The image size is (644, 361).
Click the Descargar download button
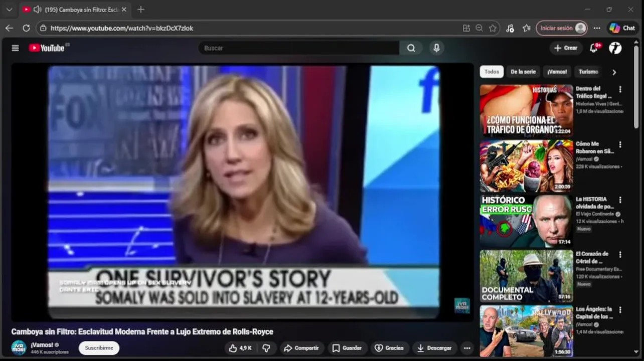coord(434,348)
